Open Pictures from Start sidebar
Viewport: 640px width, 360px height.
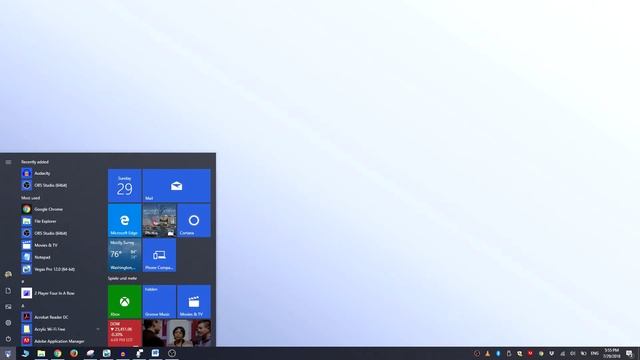8,307
